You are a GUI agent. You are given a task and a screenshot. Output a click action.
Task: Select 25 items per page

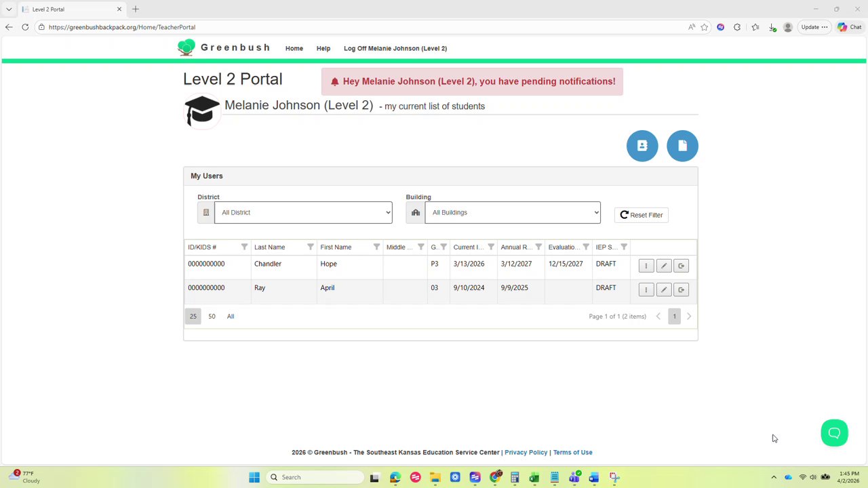193,317
